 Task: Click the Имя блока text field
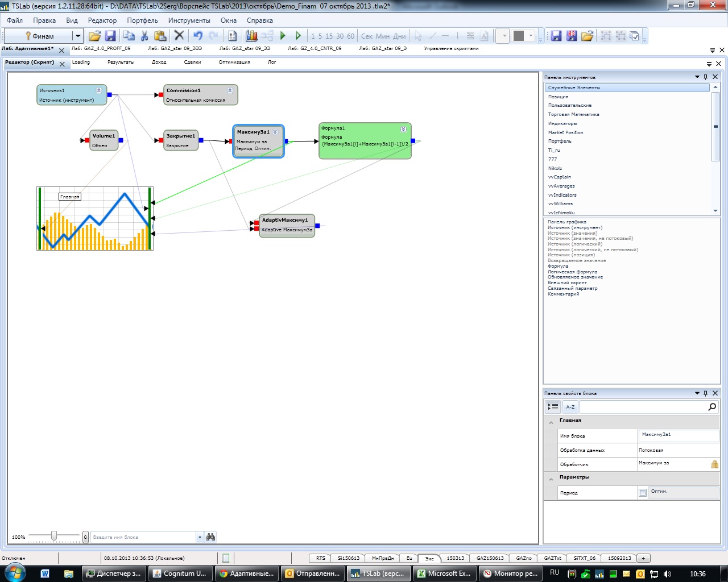point(678,435)
